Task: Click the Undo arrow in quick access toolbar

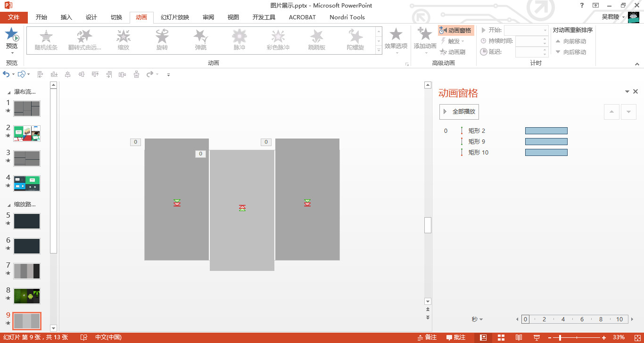Action: pyautogui.click(x=6, y=74)
